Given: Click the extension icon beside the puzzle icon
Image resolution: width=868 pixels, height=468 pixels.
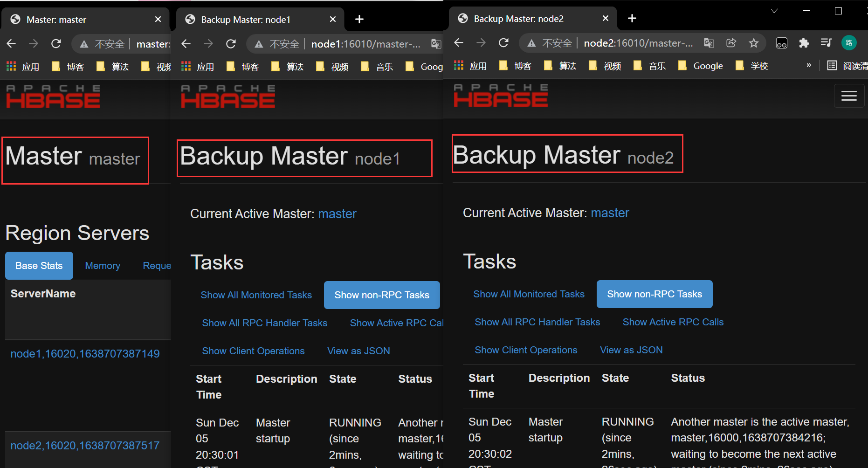Looking at the screenshot, I should [x=782, y=43].
